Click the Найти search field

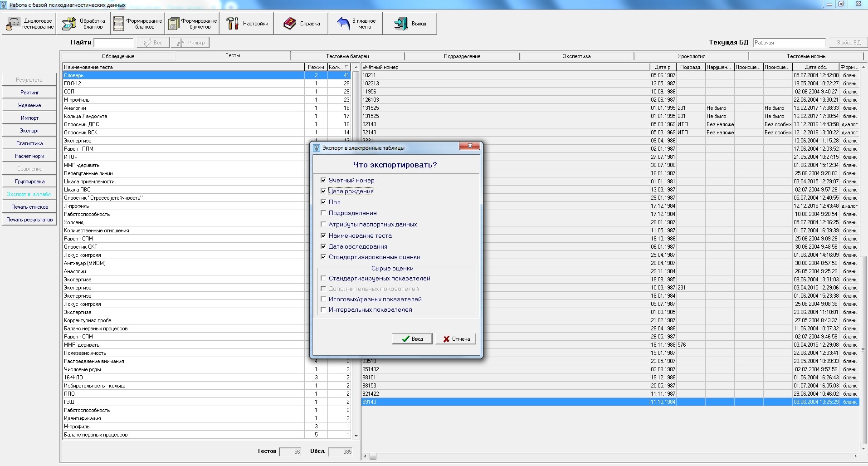[113, 43]
